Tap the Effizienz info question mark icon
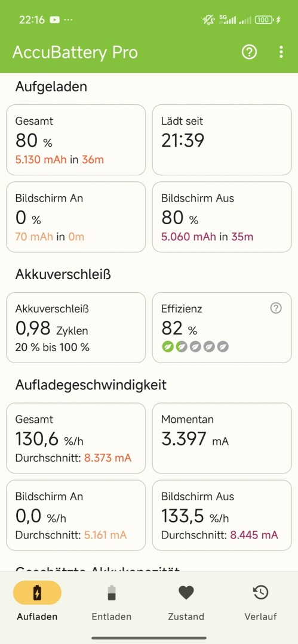Image resolution: width=298 pixels, height=644 pixels. point(276,308)
